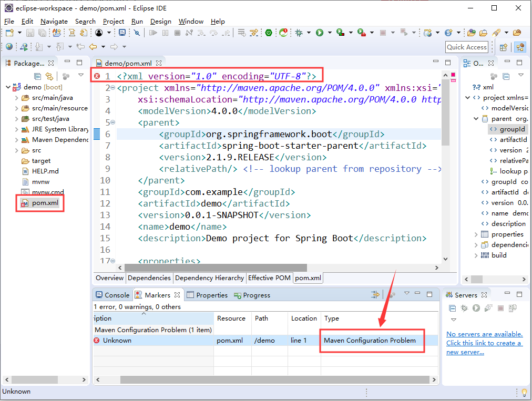Open the Java EE perspective icon at top right

(520, 47)
